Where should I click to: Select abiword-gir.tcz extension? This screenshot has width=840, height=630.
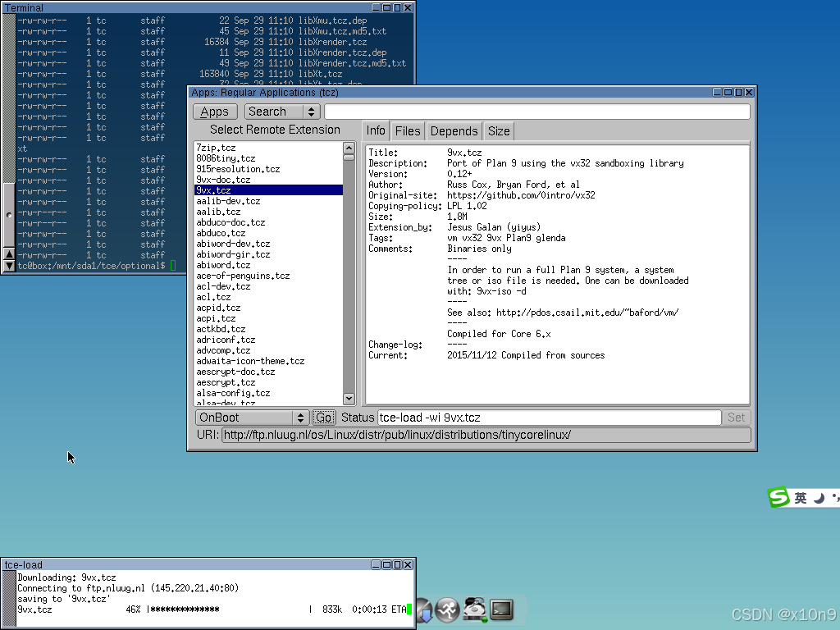click(x=268, y=254)
